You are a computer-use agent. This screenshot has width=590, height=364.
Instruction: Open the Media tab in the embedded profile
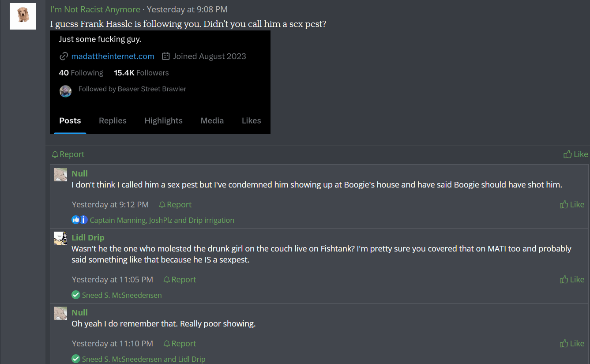212,120
